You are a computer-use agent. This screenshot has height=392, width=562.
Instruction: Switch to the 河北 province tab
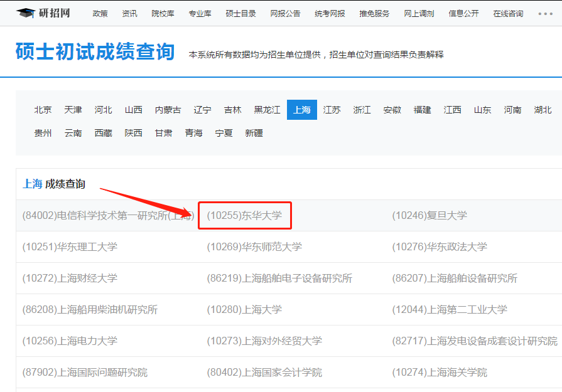coord(103,110)
